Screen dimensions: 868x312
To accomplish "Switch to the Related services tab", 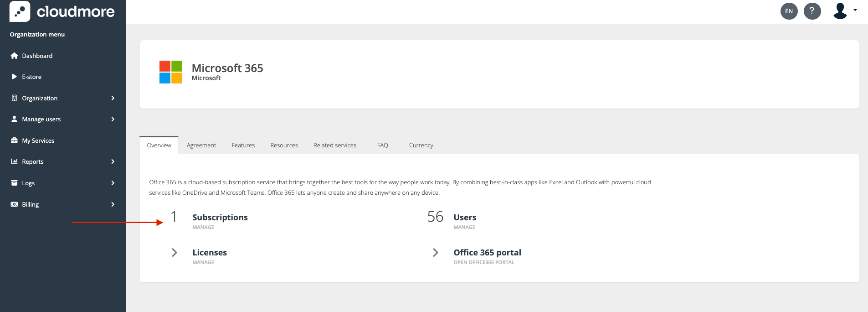I will coord(334,145).
